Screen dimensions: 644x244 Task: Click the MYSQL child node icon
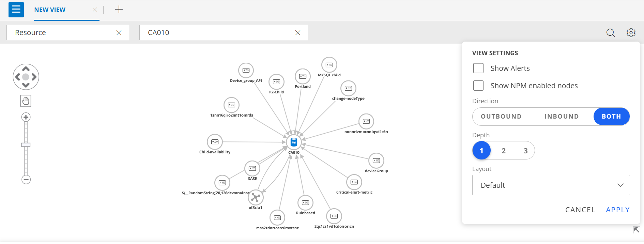pos(329,65)
